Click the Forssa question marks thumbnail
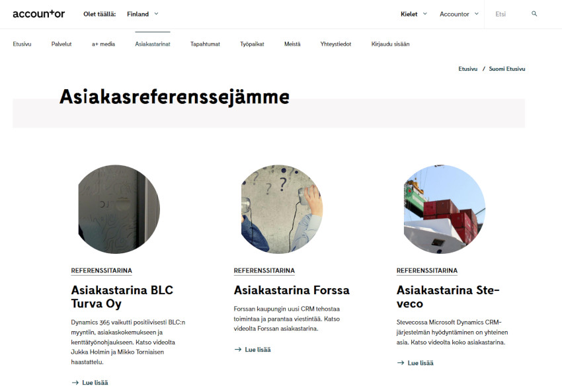This screenshot has width=562, height=392. pos(282,210)
